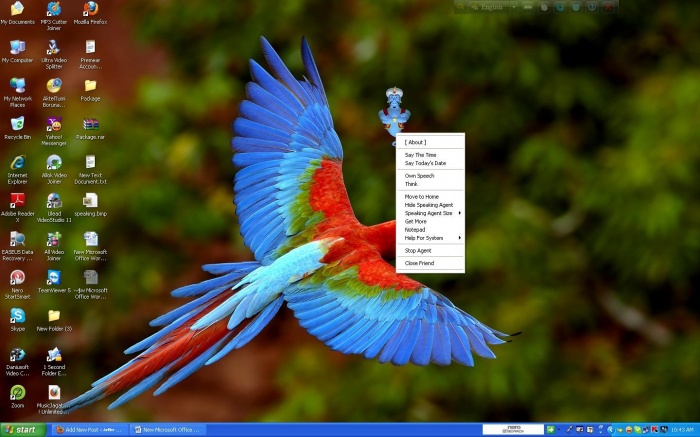
Task: Click the taskbar clock showing 10:43 AM
Action: (682, 430)
